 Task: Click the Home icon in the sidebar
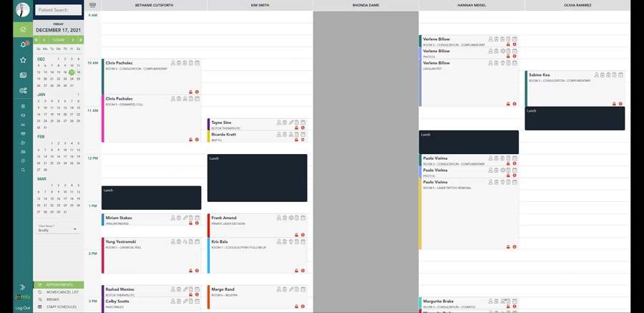click(x=23, y=29)
